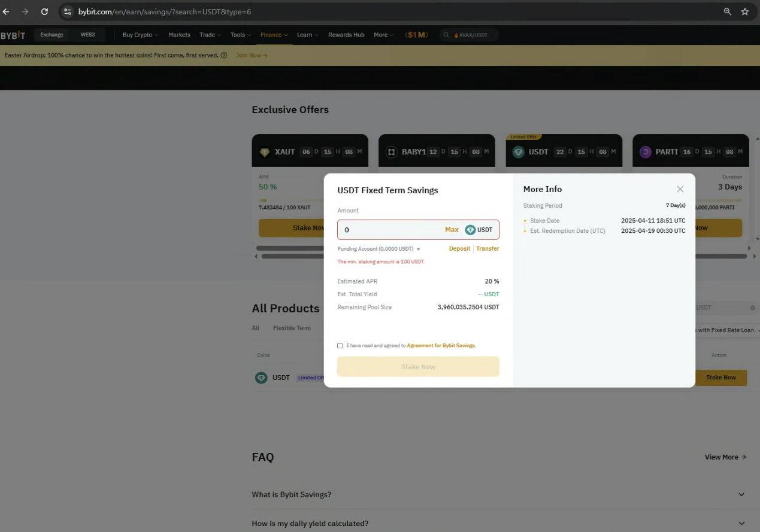The width and height of the screenshot is (760, 532).
Task: Open the Rewards Hub menu item
Action: click(346, 35)
